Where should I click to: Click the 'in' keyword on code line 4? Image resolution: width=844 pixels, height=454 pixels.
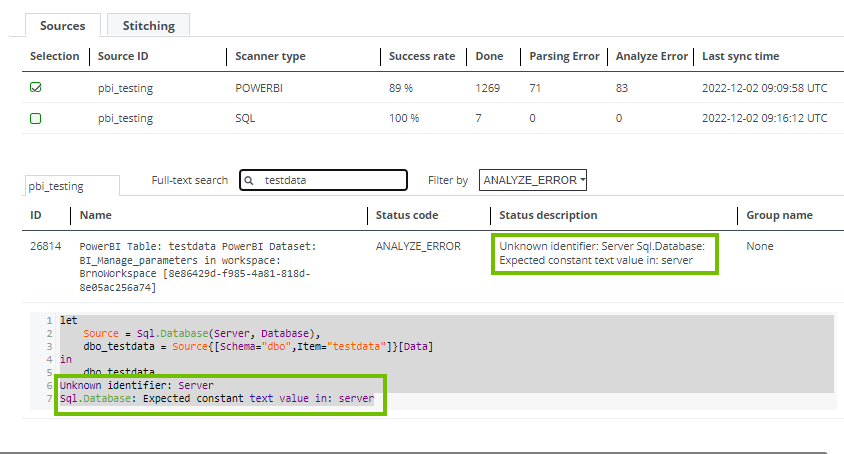tap(66, 359)
